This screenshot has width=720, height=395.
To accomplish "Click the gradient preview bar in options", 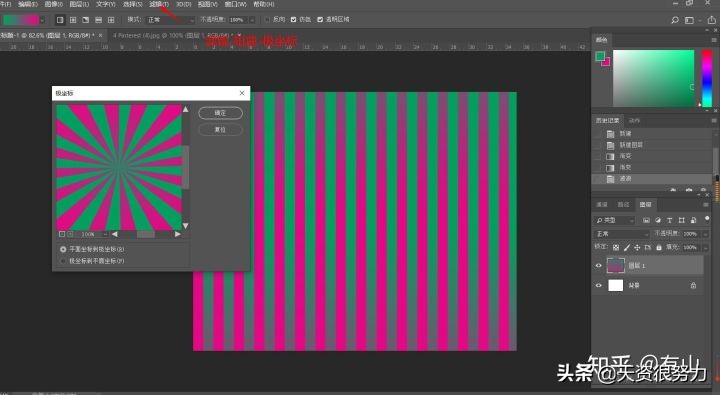I will (x=21, y=20).
